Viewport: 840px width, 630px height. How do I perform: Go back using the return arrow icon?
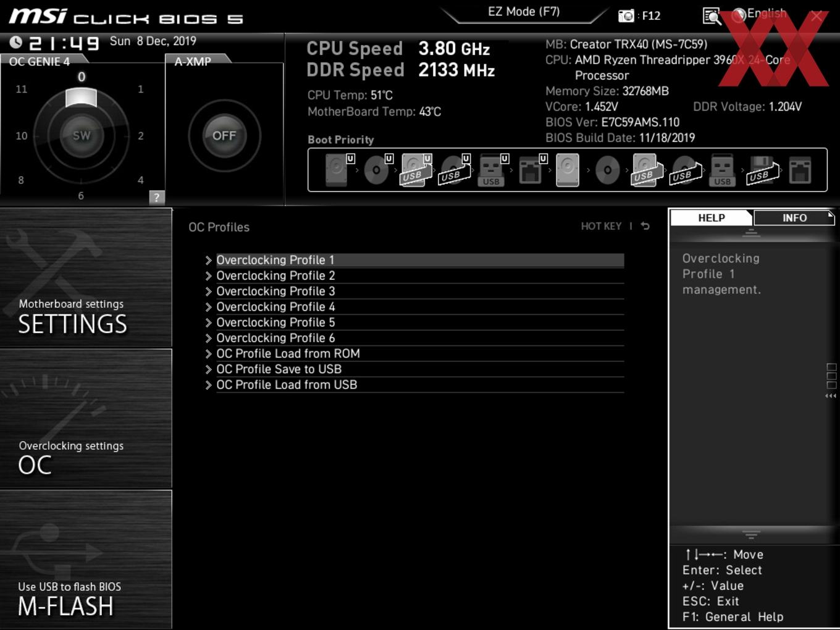(x=645, y=226)
